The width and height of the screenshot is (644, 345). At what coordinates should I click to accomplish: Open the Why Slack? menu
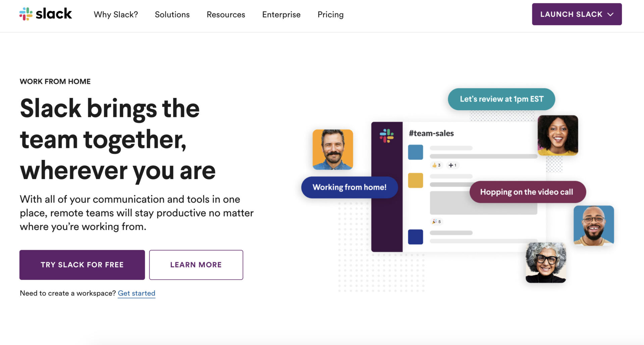tap(116, 14)
